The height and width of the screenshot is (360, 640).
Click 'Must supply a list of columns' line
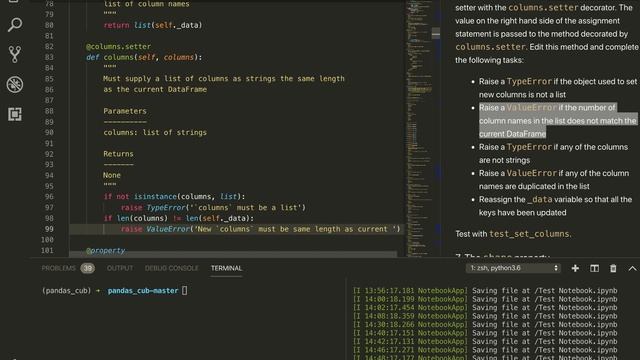click(224, 78)
